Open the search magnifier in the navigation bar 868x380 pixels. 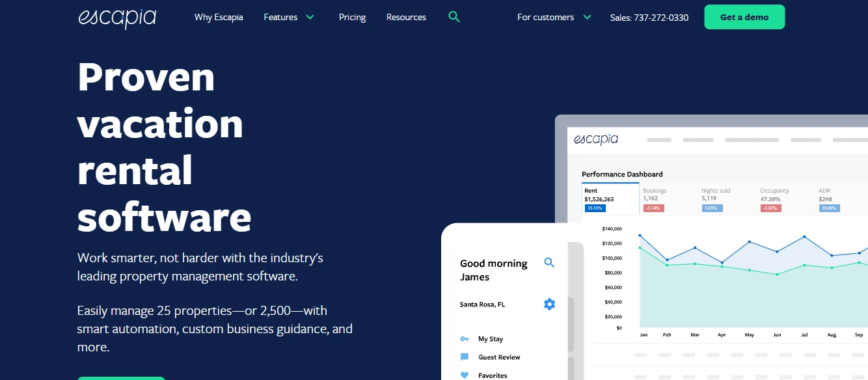coord(454,17)
